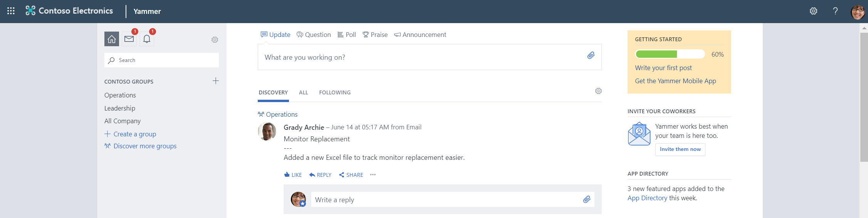The height and width of the screenshot is (218, 868).
Task: Click the Invite them now button
Action: (x=680, y=149)
